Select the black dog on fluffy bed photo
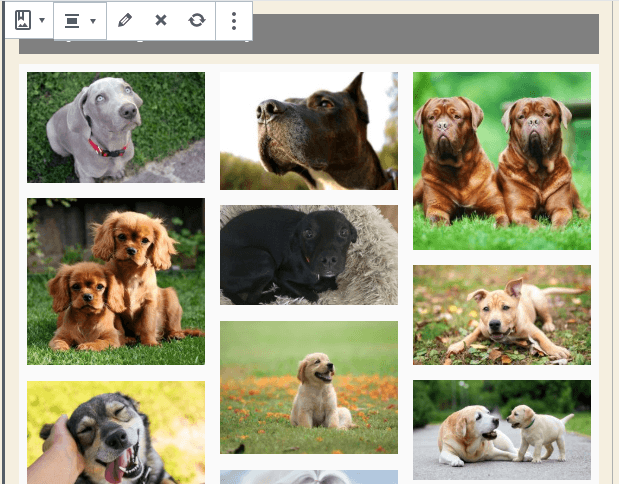 (x=309, y=255)
